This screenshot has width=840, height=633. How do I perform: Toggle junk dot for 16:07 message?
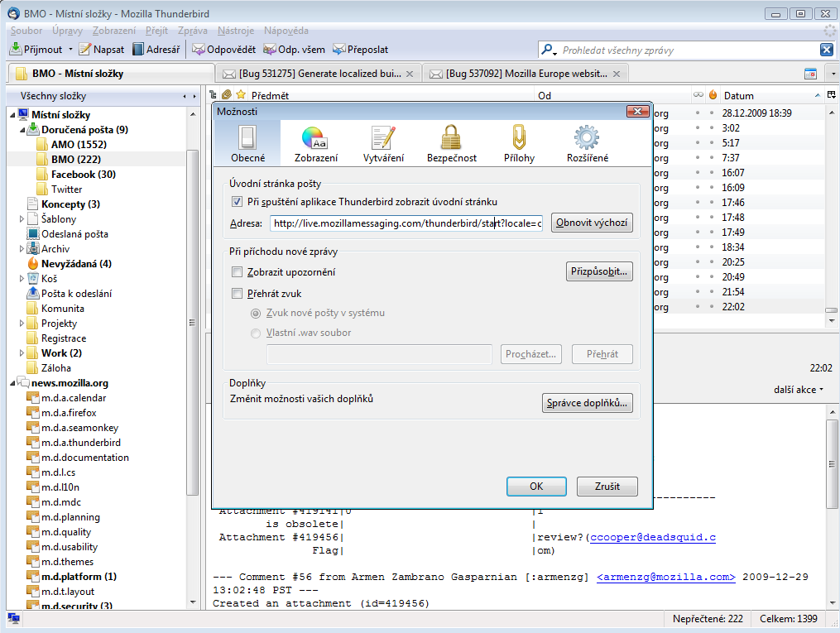[712, 173]
